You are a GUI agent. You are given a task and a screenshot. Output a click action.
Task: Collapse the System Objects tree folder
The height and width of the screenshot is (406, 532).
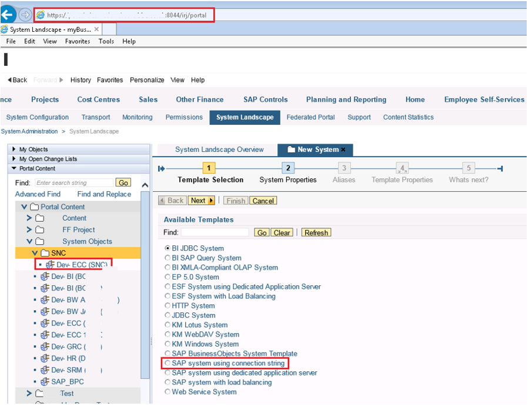pyautogui.click(x=29, y=242)
